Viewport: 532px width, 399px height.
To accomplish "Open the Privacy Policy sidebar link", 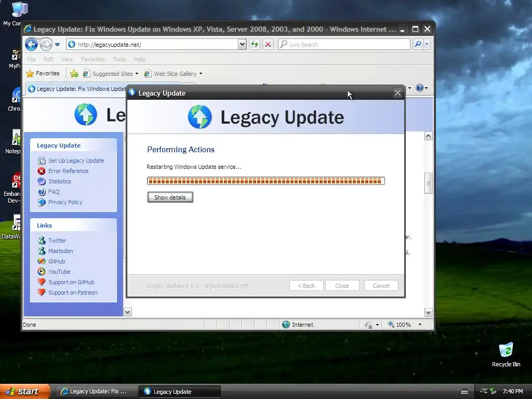I will 65,202.
